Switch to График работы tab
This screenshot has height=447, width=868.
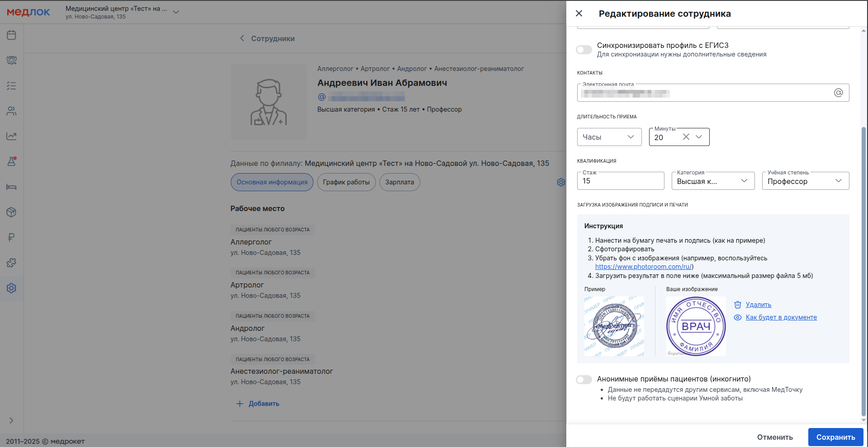point(346,182)
